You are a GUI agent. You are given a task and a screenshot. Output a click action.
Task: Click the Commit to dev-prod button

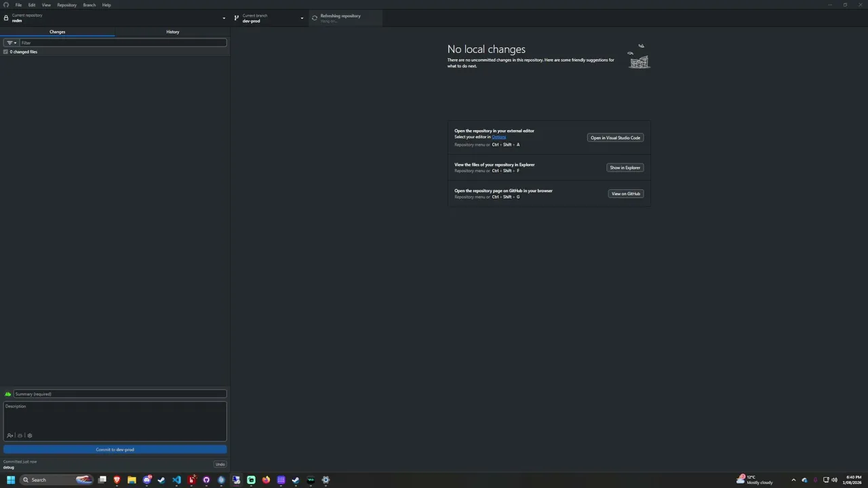115,449
